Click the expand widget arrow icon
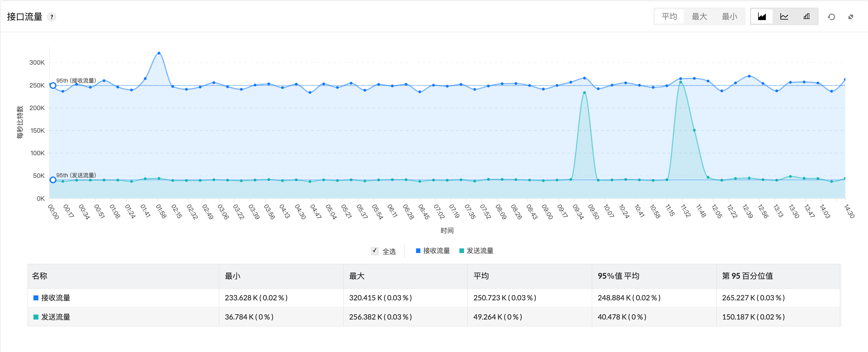The width and height of the screenshot is (868, 352). [x=851, y=17]
